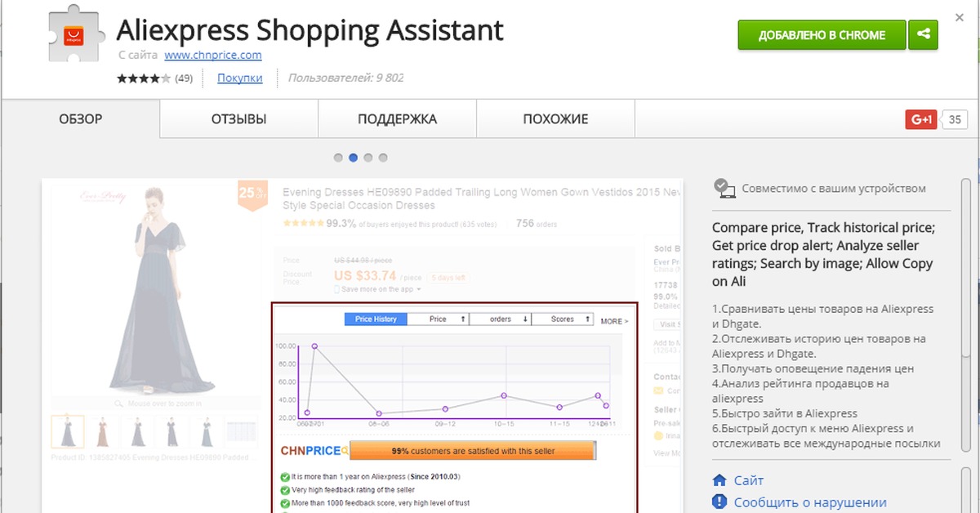The width and height of the screenshot is (980, 513).
Task: Click the 25% off badge on the dress image
Action: click(x=252, y=194)
